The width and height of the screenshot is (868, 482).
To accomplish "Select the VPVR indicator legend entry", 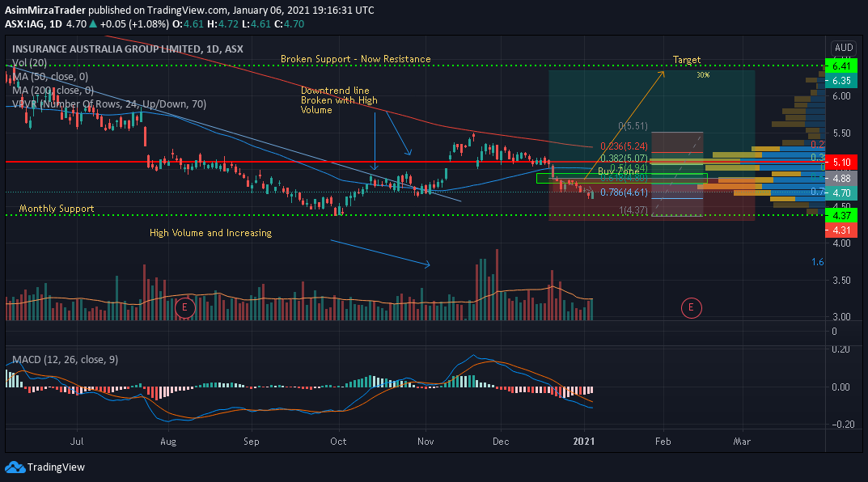I will click(109, 104).
